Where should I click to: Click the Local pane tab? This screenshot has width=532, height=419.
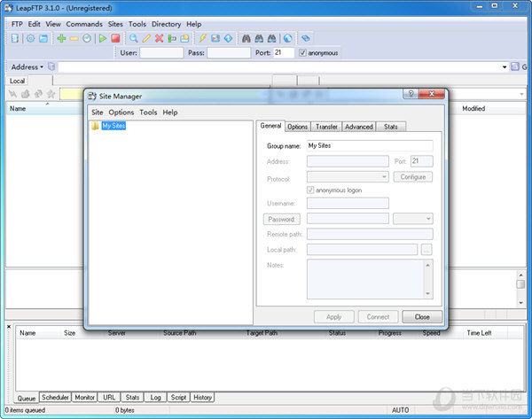18,81
